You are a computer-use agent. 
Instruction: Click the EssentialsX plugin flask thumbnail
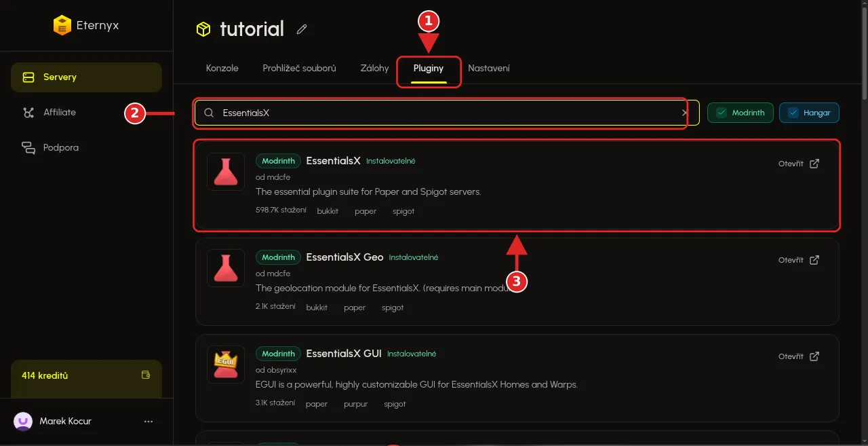point(226,172)
